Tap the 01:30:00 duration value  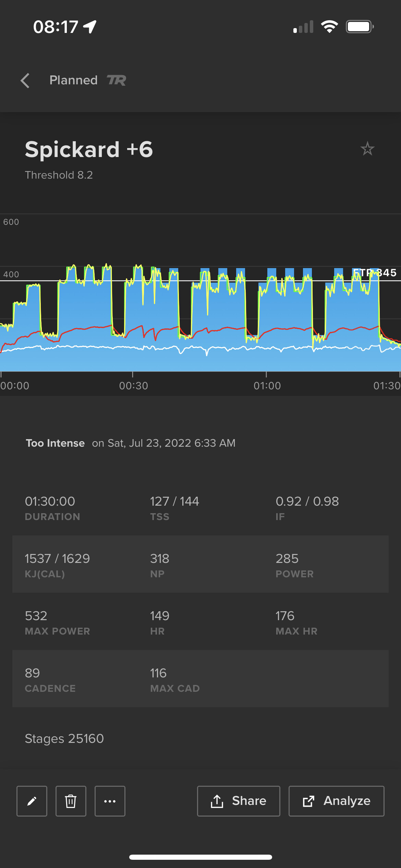pyautogui.click(x=50, y=502)
